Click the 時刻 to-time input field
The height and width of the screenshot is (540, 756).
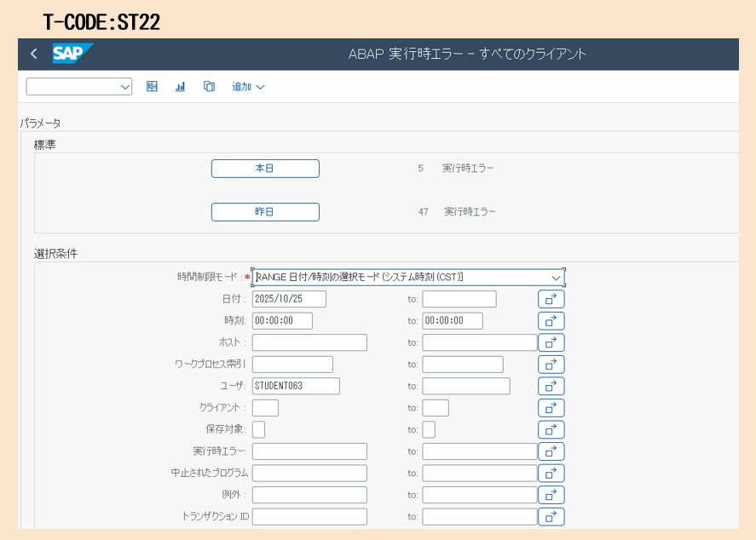click(452, 321)
